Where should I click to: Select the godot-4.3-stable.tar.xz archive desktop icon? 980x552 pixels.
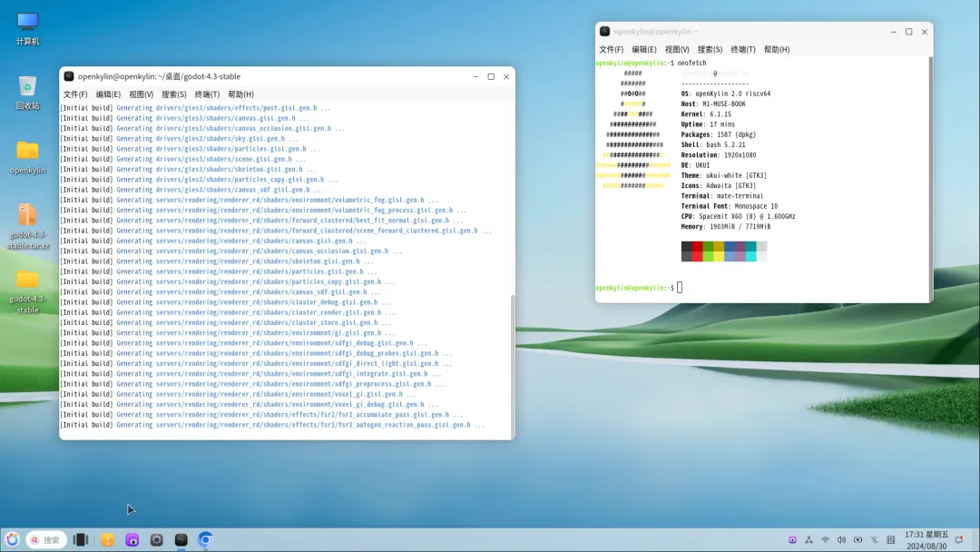point(27,227)
